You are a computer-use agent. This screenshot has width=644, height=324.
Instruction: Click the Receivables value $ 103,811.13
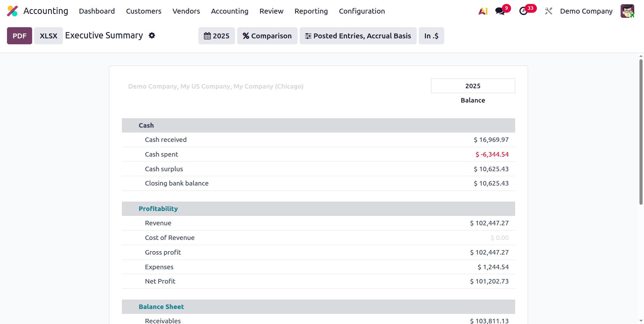point(489,321)
